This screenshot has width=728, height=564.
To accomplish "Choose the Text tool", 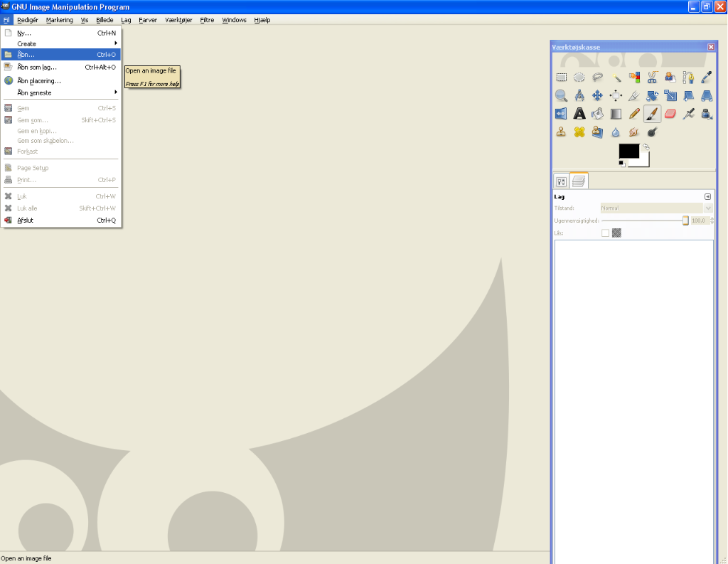I will [x=579, y=114].
